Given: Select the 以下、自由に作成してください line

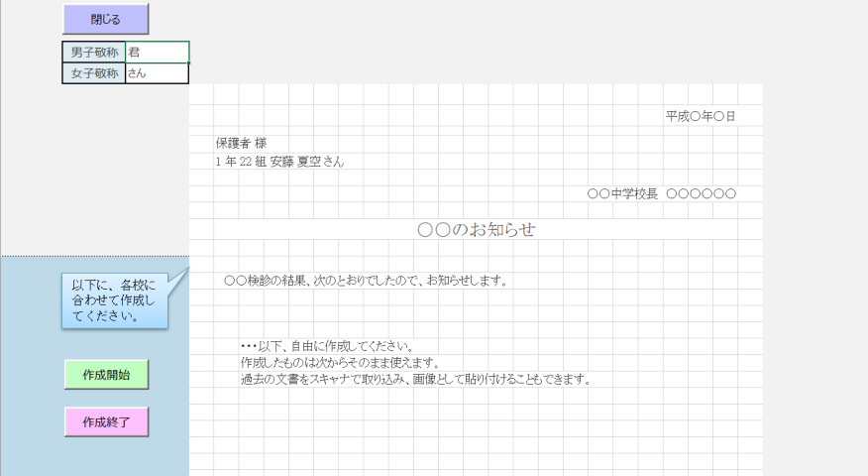Looking at the screenshot, I should tap(326, 346).
